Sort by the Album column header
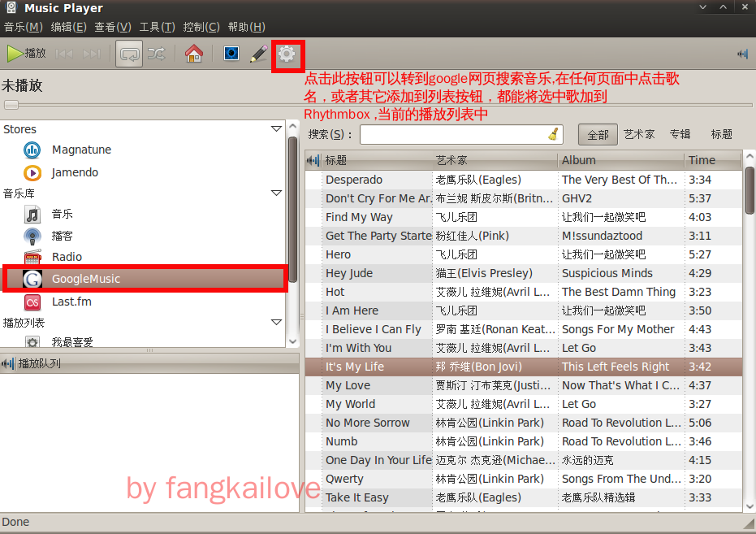The image size is (756, 534). click(621, 160)
